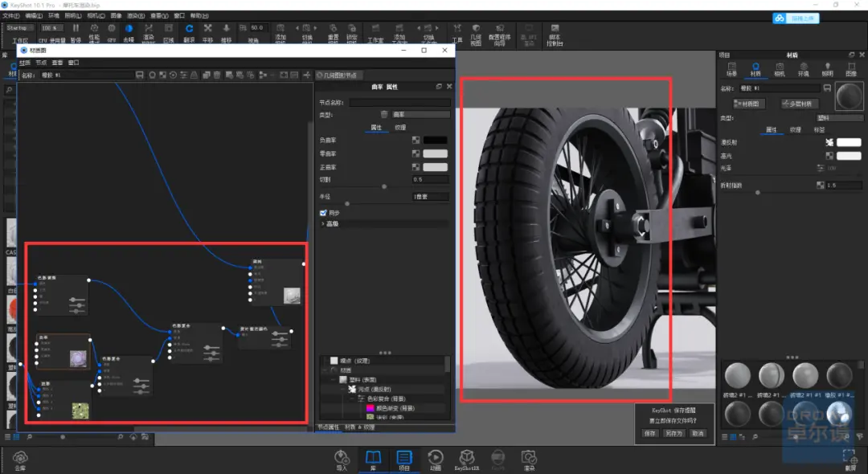Open the 文件 (File) menu
The height and width of the screenshot is (474, 868).
click(x=10, y=15)
